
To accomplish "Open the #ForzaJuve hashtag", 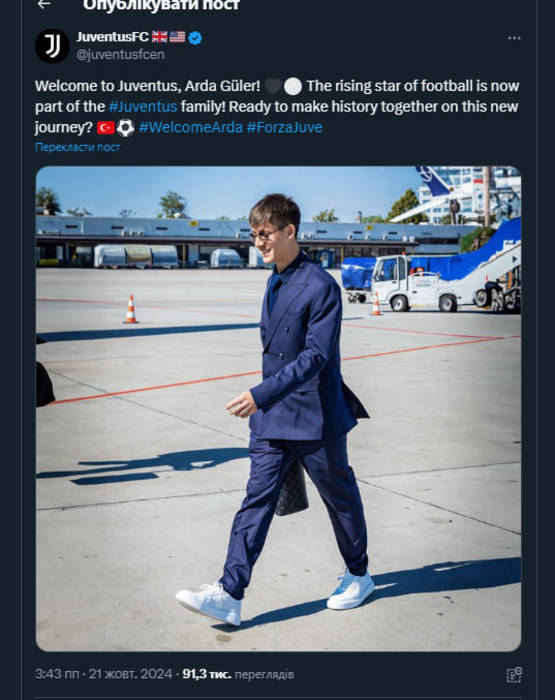I will click(x=284, y=128).
